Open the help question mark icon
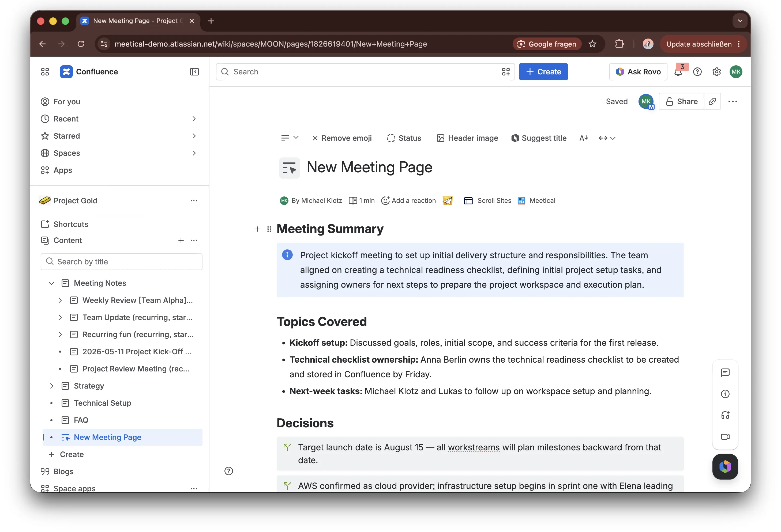The image size is (781, 532). click(x=697, y=71)
